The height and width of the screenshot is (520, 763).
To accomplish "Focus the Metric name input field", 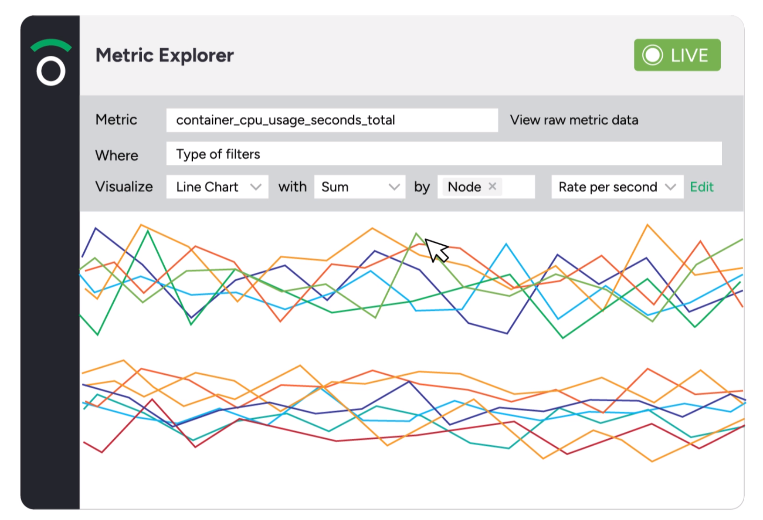I will point(332,120).
